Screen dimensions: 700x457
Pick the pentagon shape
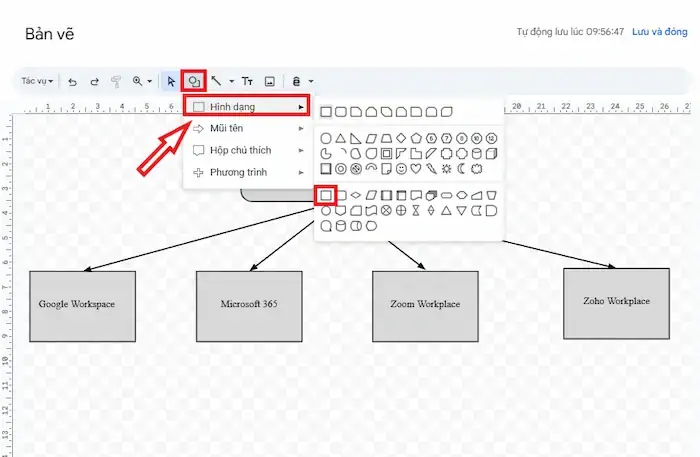[416, 138]
